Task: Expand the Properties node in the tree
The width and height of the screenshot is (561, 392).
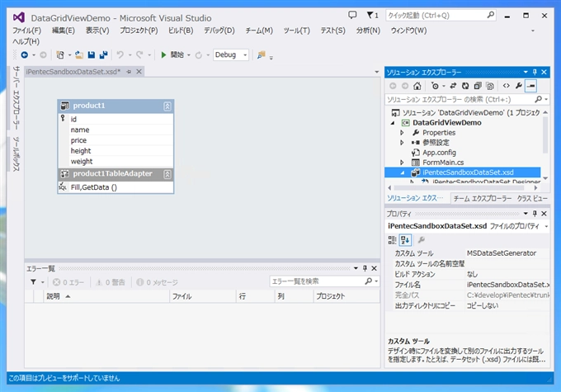Action: 402,133
